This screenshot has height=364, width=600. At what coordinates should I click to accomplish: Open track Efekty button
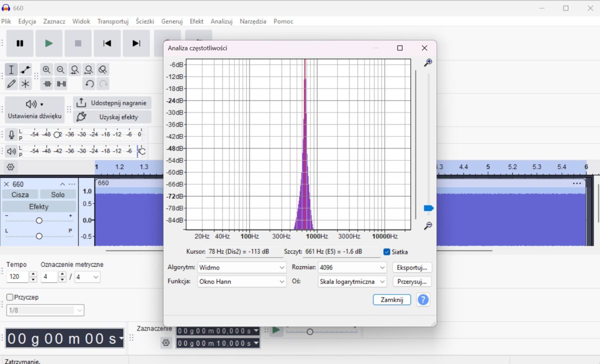tap(39, 206)
